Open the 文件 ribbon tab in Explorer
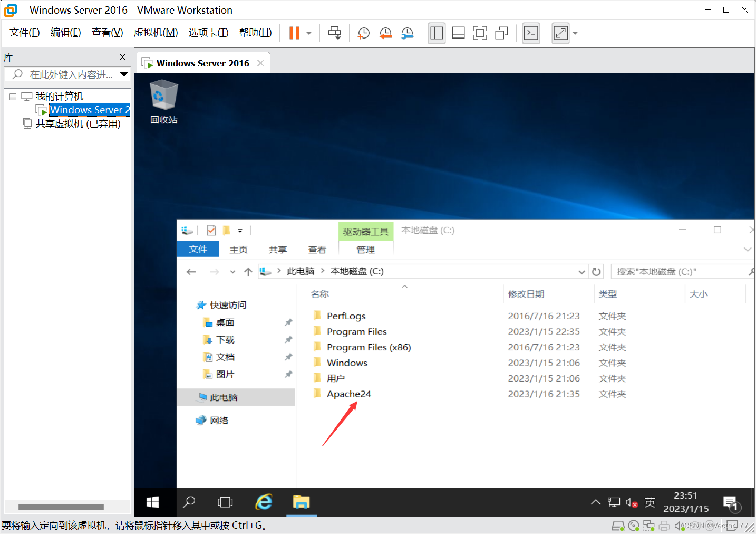 pyautogui.click(x=198, y=249)
